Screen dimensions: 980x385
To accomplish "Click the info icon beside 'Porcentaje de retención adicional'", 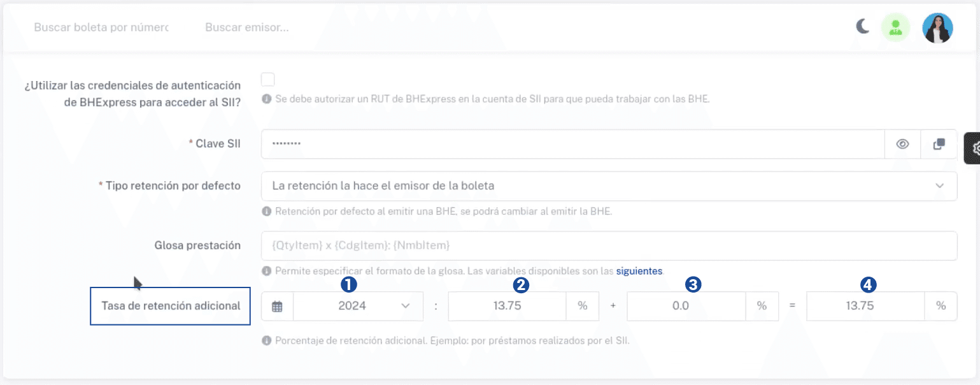I will click(267, 340).
